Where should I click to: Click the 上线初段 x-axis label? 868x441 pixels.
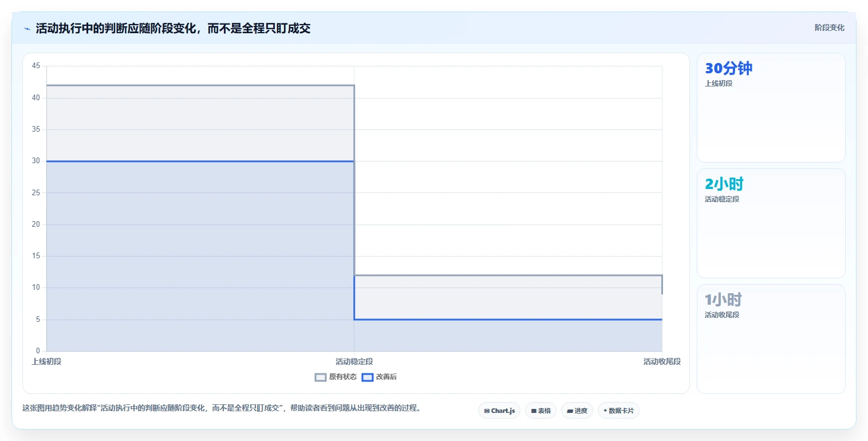click(x=46, y=361)
